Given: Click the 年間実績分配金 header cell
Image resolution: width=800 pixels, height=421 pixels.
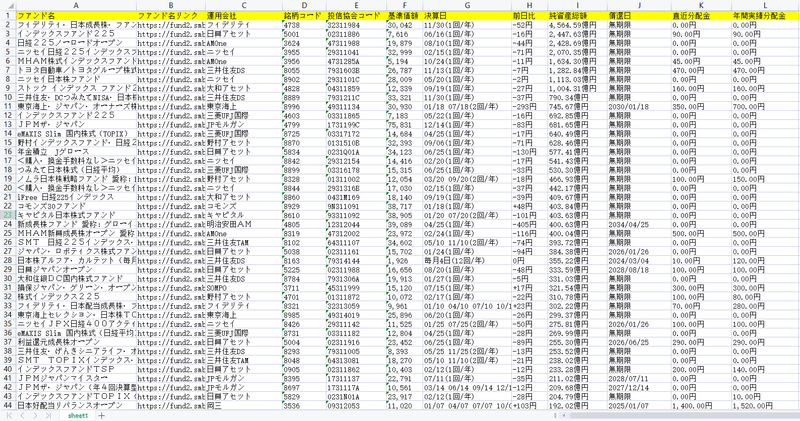Looking at the screenshot, I should pyautogui.click(x=765, y=15).
